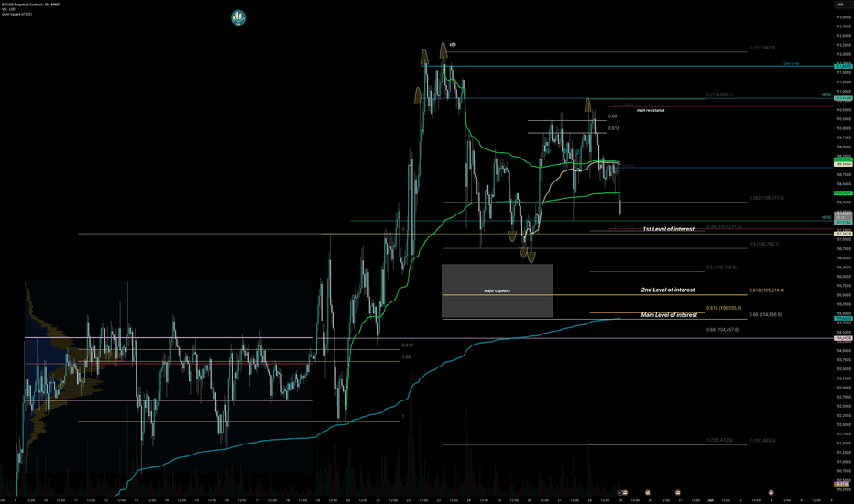Select the 'Daily Level' line label
Viewport: 854px width, 504px height.
click(792, 64)
